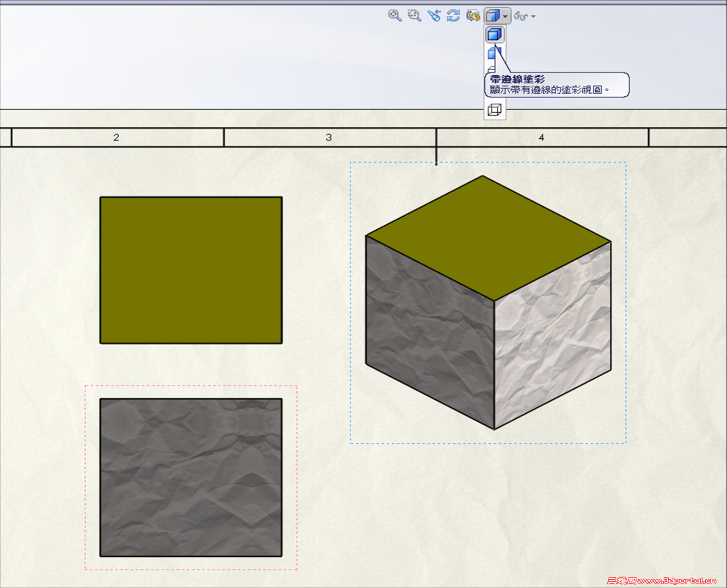The image size is (727, 588).
Task: Click zone label 3 on sheet border
Action: (329, 138)
